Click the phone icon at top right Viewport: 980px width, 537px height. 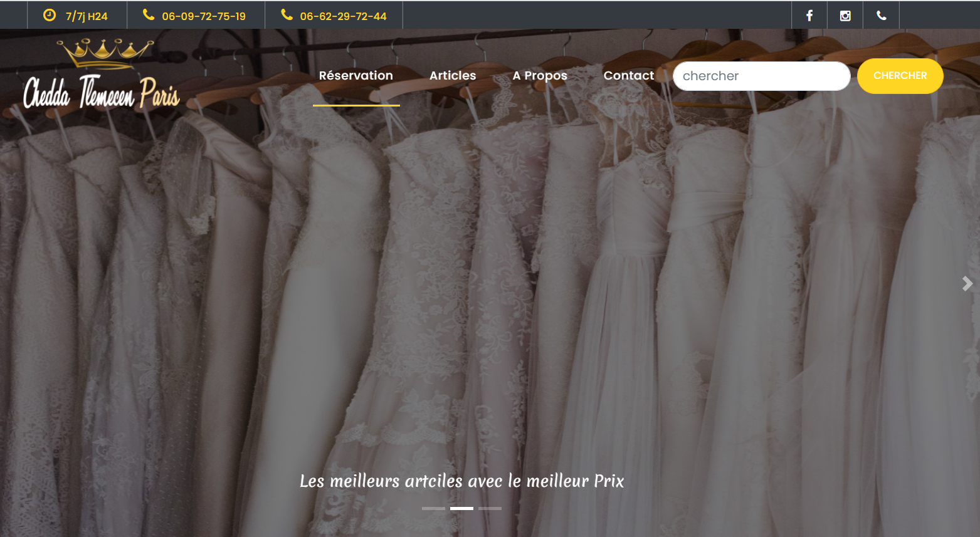click(x=881, y=14)
